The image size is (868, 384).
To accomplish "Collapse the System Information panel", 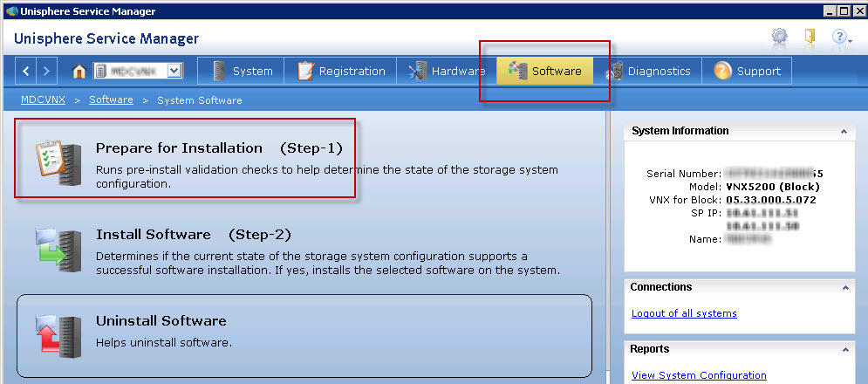I will coord(844,131).
